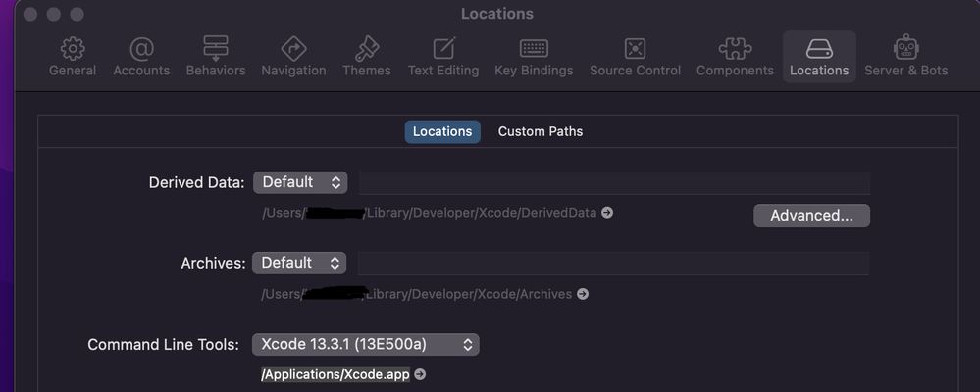Viewport: 980px width, 392px height.
Task: Open the Server & Bots preferences pane
Action: [x=905, y=56]
